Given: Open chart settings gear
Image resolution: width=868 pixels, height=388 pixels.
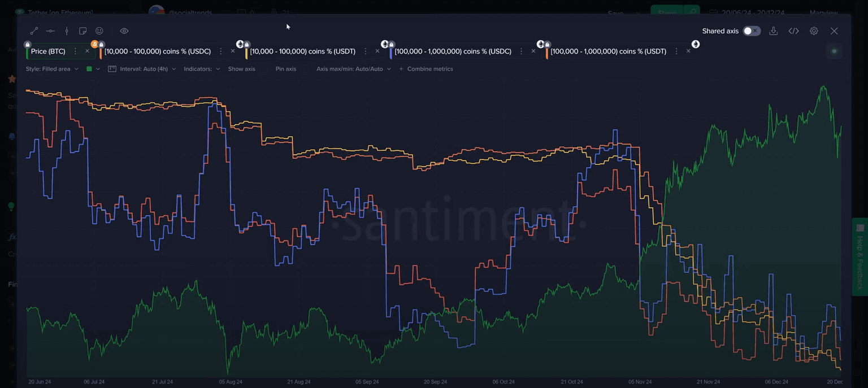Looking at the screenshot, I should tap(814, 31).
